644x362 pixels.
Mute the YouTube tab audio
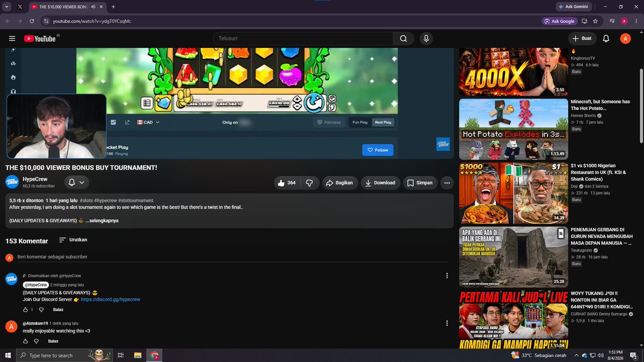coord(93,6)
